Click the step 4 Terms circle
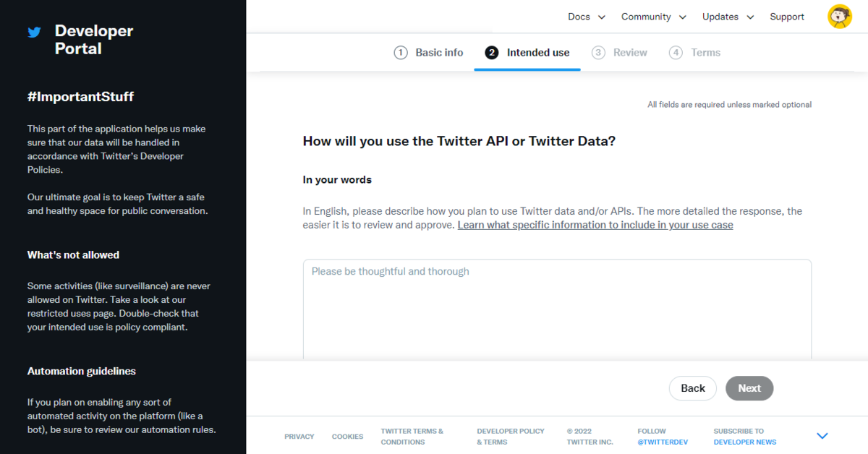The width and height of the screenshot is (868, 454). click(x=676, y=52)
